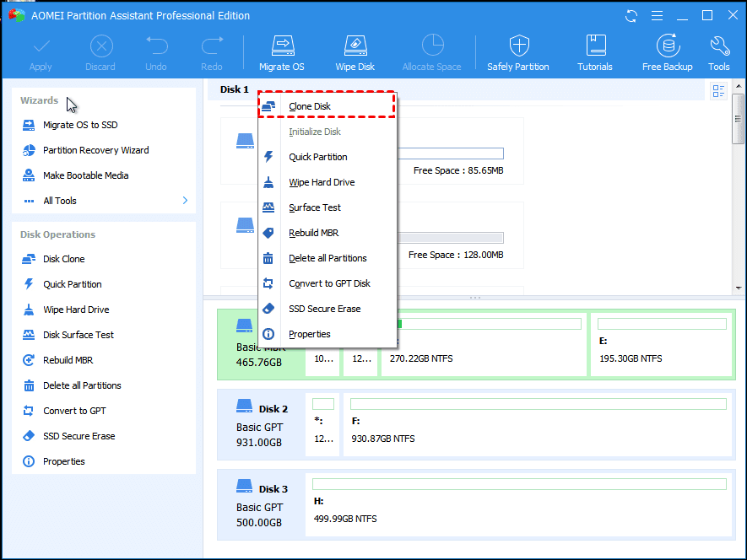Click the Apply checkmark icon
The image size is (747, 560).
(41, 46)
